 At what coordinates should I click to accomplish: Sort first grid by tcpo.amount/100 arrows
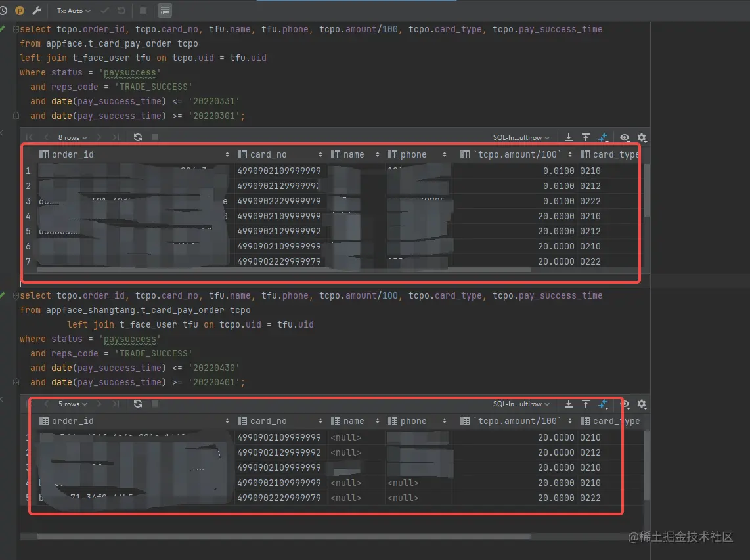click(569, 154)
